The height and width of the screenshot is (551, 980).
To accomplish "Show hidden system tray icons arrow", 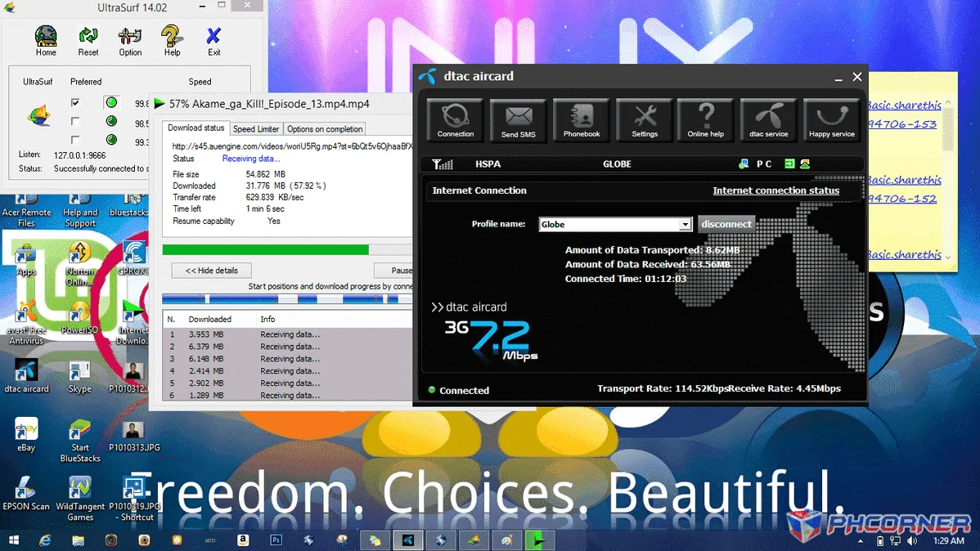I will pyautogui.click(x=861, y=541).
